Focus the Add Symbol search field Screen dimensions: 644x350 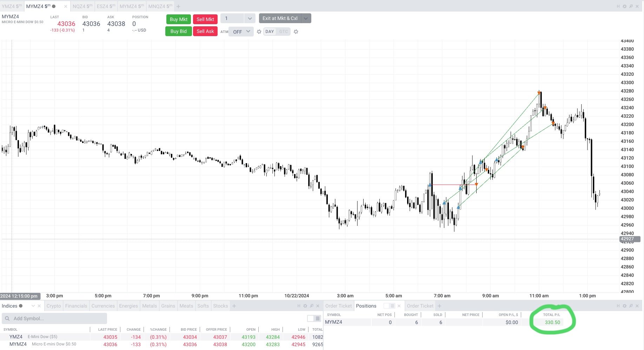[54, 318]
